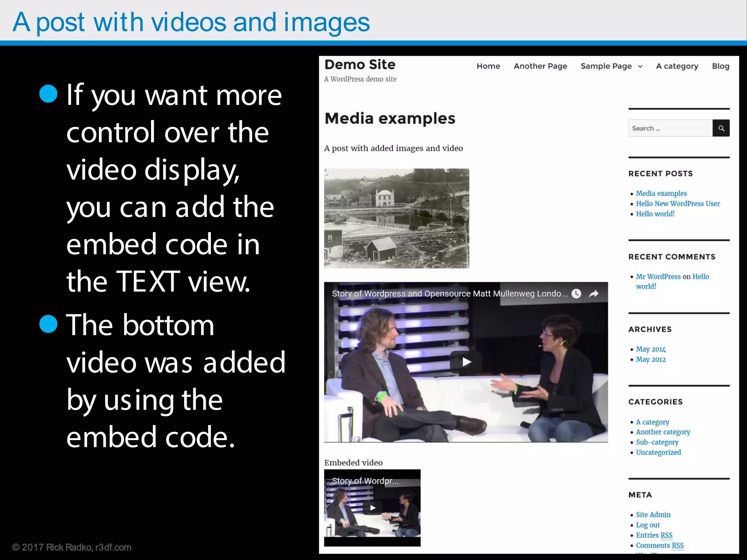
Task: Click the Site Admin link
Action: coord(653,515)
